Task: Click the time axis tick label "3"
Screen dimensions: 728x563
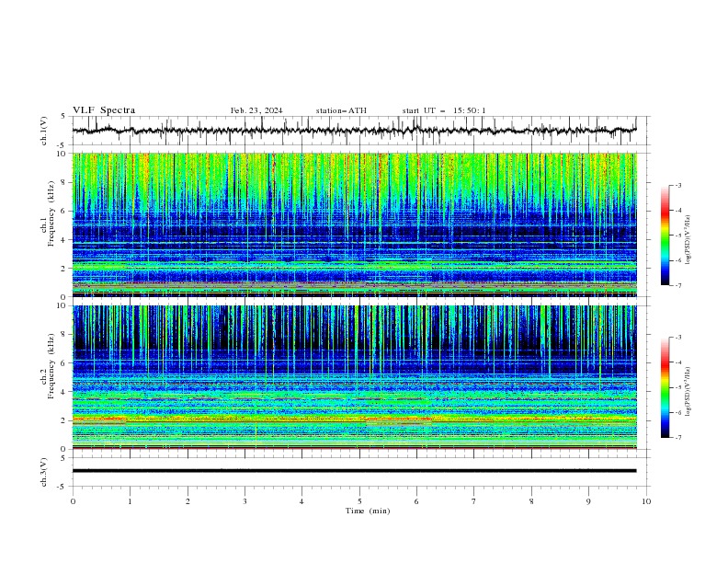Action: [x=245, y=501]
